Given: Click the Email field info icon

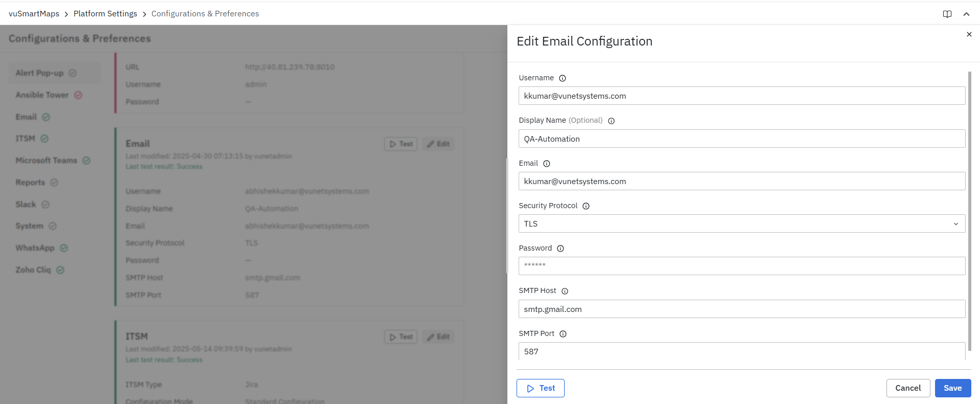Looking at the screenshot, I should click(546, 164).
